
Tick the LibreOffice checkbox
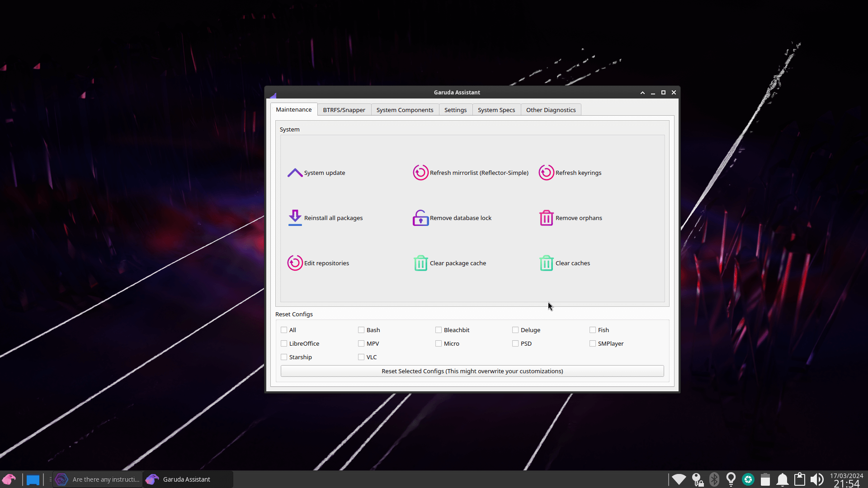pyautogui.click(x=284, y=343)
